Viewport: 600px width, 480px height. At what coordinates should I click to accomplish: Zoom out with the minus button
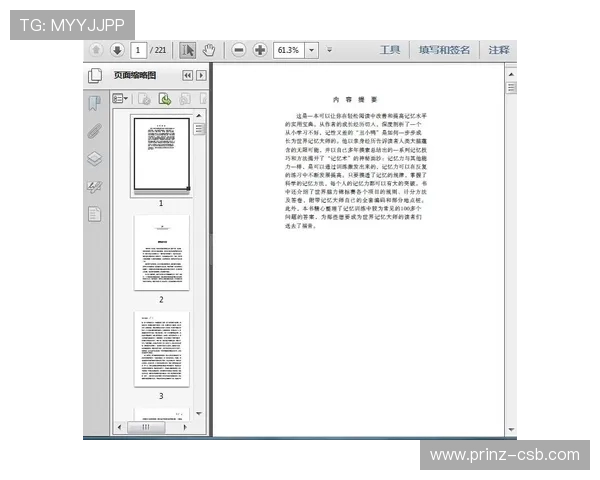[x=238, y=50]
